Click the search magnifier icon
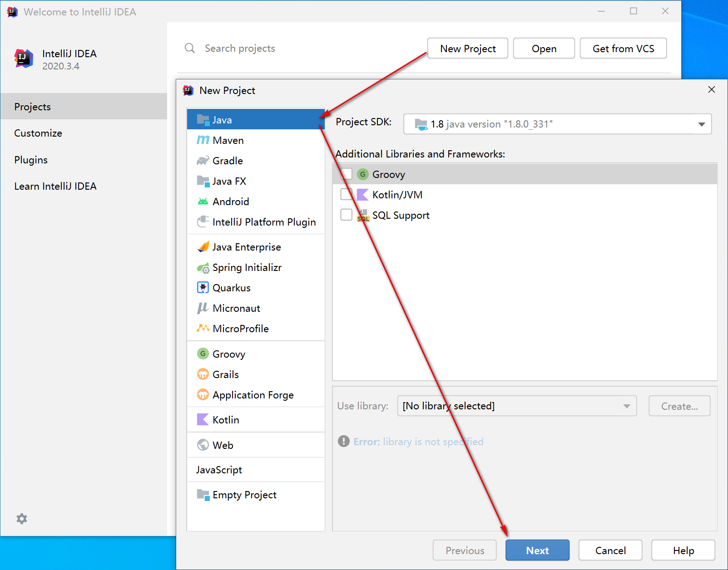728x570 pixels. point(190,48)
